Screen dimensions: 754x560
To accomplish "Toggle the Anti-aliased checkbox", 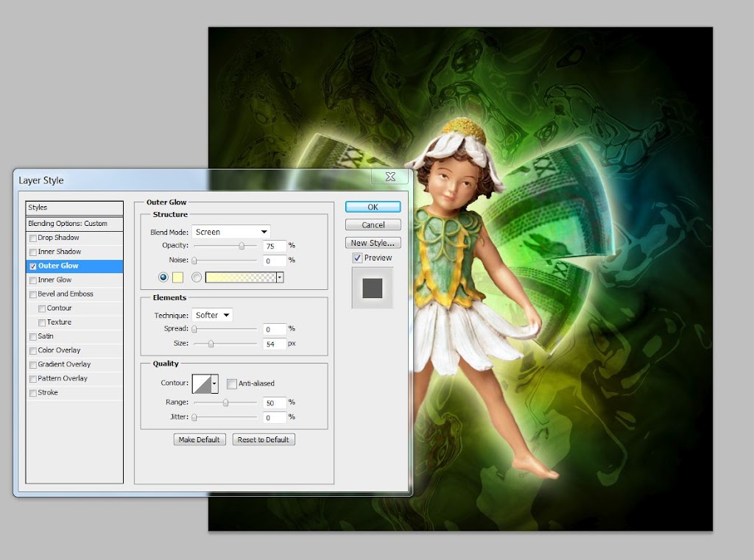I will tap(232, 383).
